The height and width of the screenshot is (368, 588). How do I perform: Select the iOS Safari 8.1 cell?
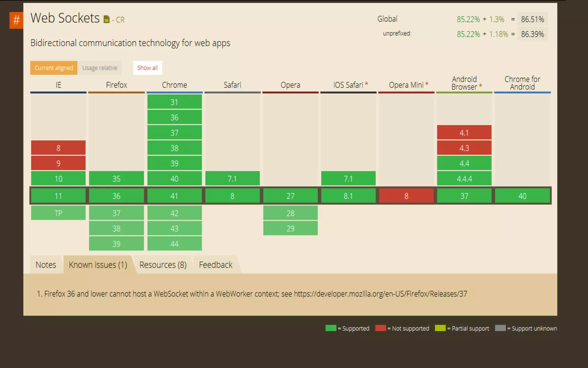(348, 196)
